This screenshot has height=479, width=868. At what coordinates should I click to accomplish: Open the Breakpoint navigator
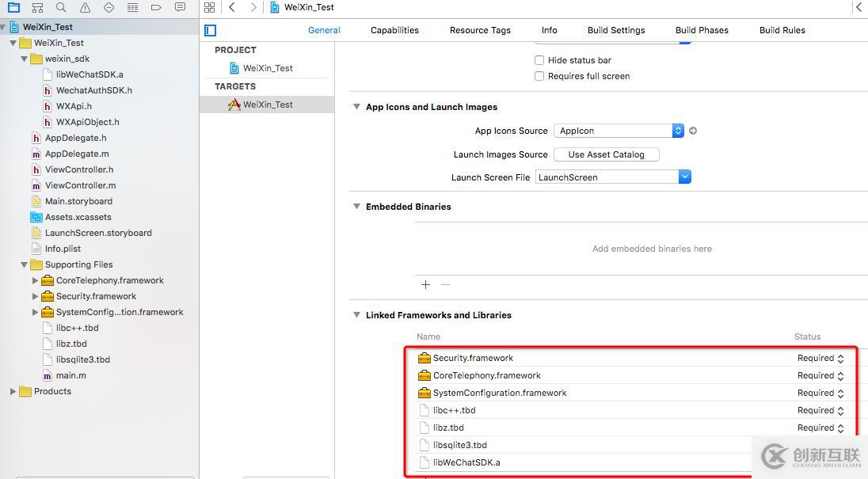(x=156, y=7)
